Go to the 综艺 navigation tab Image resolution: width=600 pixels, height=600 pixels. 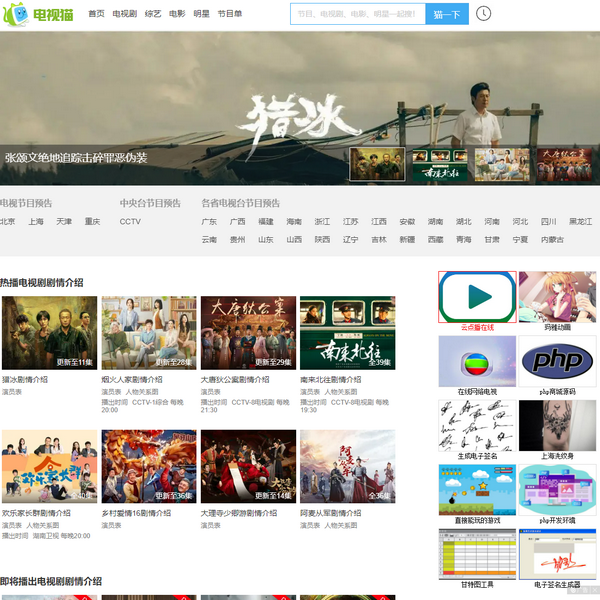[x=153, y=14]
